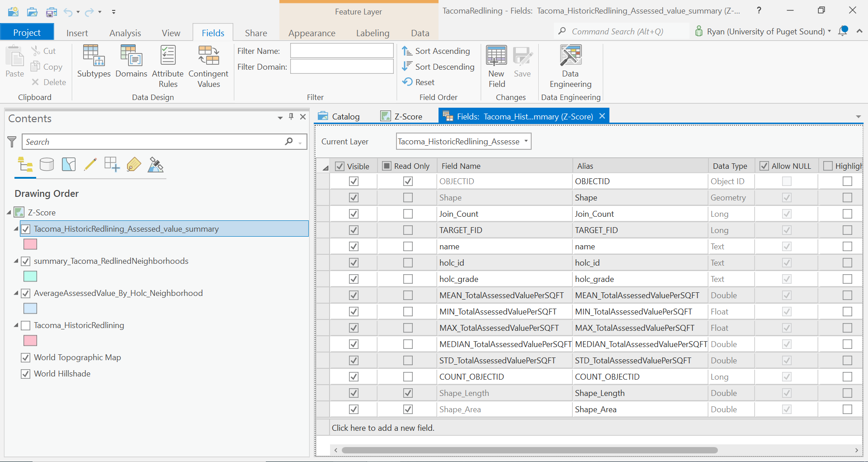Click the Contents filter funnel icon
868x462 pixels.
click(x=12, y=142)
